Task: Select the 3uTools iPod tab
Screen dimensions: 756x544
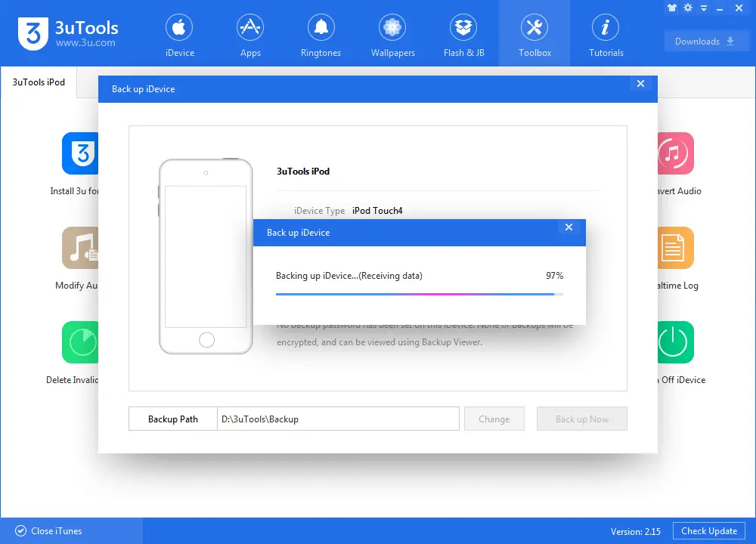Action: pyautogui.click(x=39, y=82)
